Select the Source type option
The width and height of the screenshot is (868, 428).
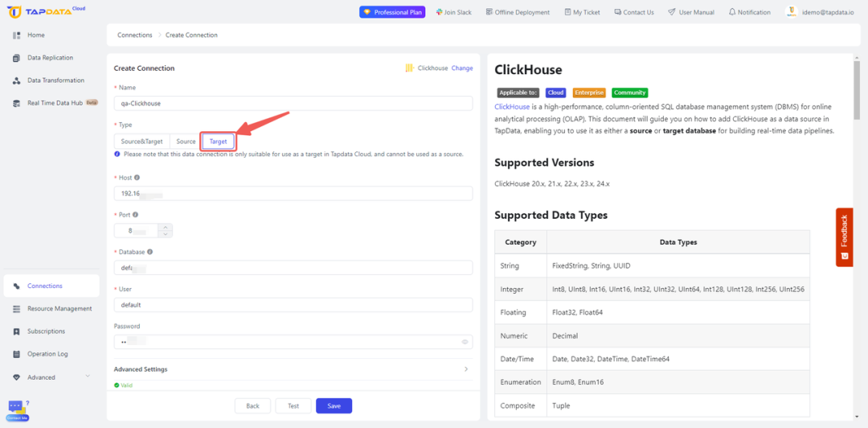point(186,142)
